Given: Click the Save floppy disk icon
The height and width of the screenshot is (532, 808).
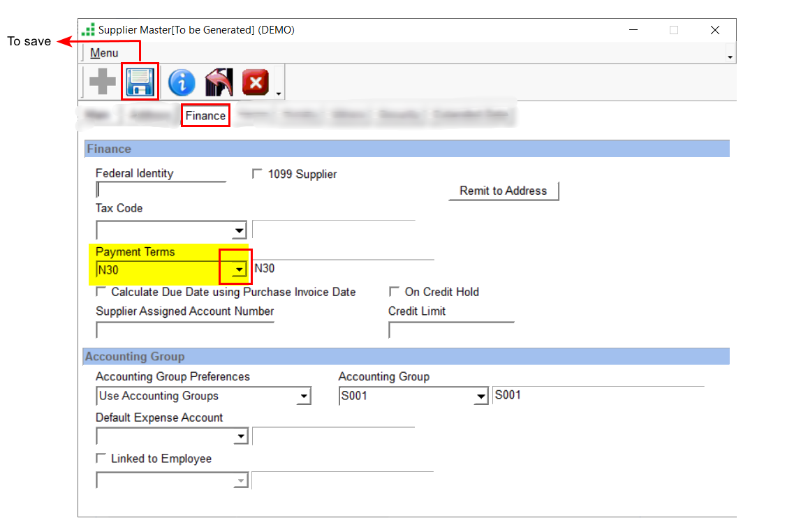Looking at the screenshot, I should [140, 82].
